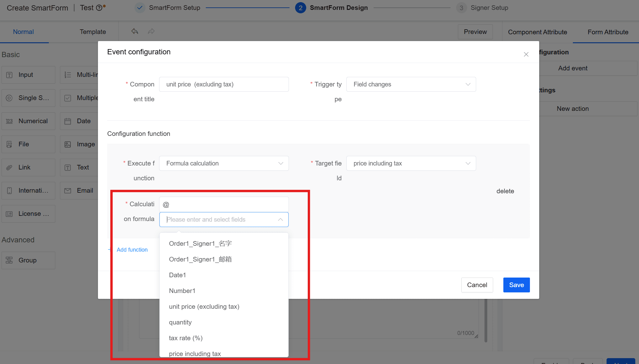Switch to the Template tab
Image resolution: width=639 pixels, height=364 pixels.
click(93, 32)
